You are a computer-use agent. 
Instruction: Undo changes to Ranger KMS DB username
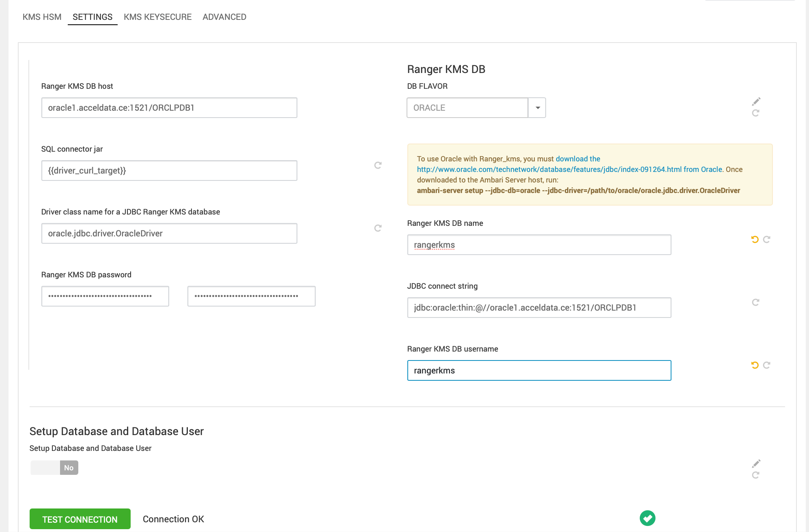(x=755, y=365)
